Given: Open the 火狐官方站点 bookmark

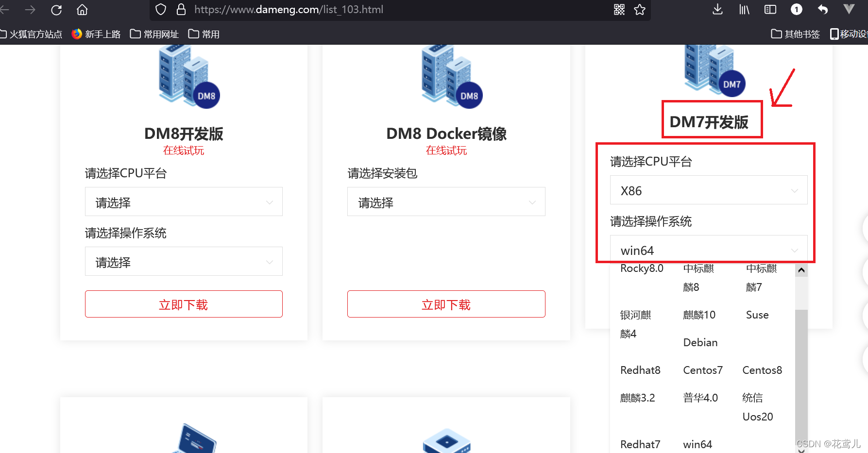Looking at the screenshot, I should [31, 34].
